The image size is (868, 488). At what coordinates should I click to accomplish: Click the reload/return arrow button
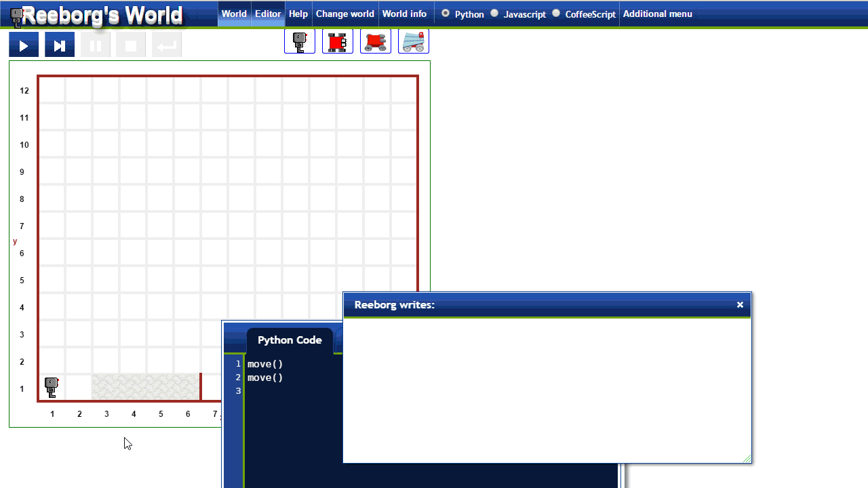pyautogui.click(x=167, y=45)
